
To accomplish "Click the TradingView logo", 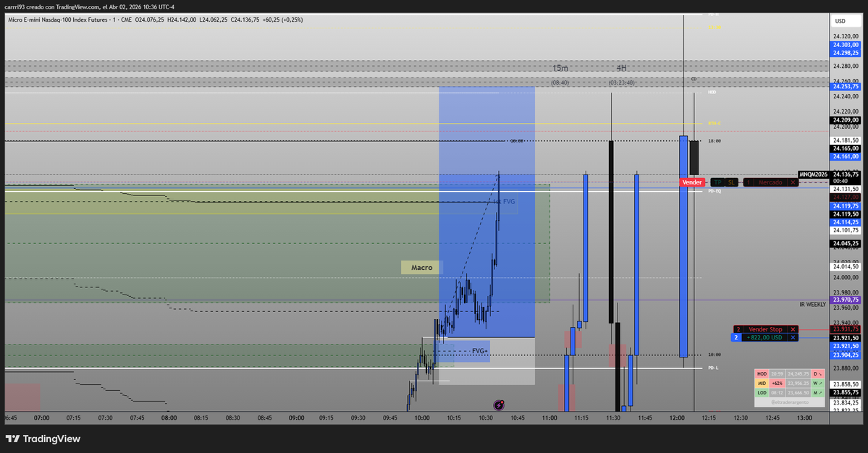I will [43, 439].
